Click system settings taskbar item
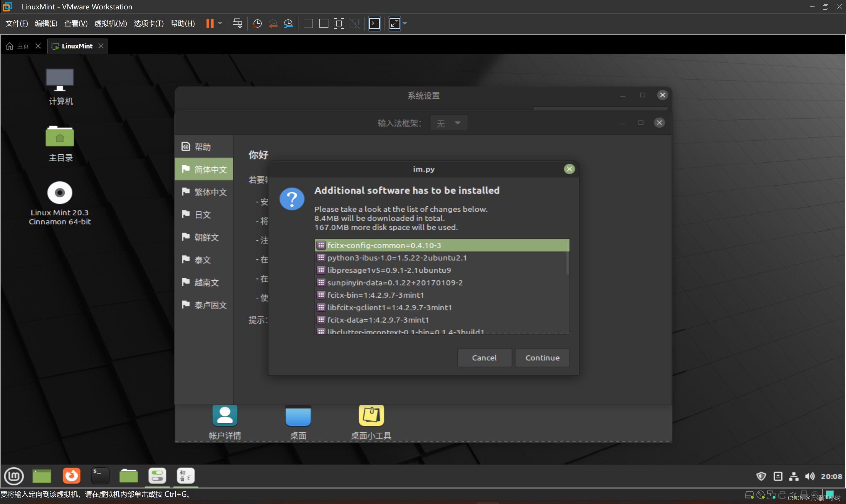 (157, 476)
